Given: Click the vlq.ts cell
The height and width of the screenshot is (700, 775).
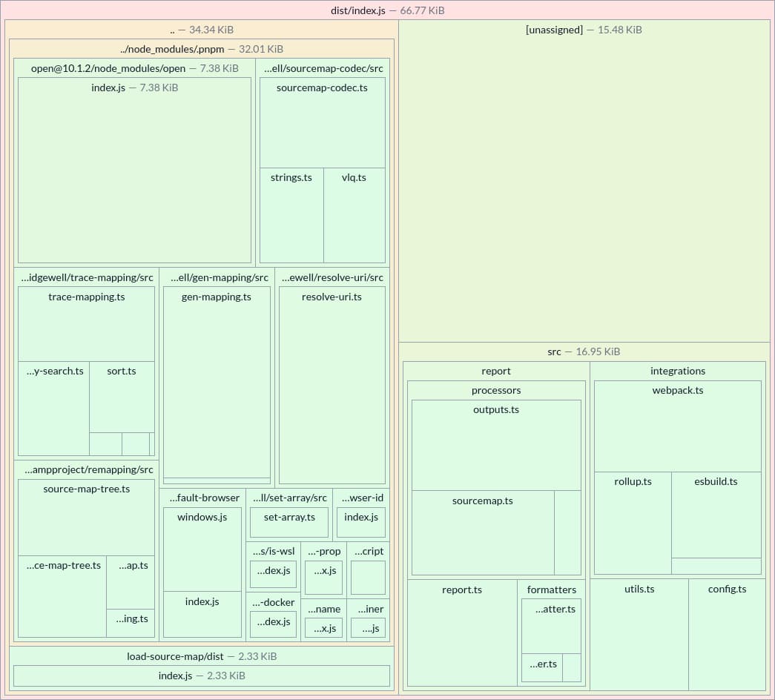Looking at the screenshot, I should (x=354, y=215).
